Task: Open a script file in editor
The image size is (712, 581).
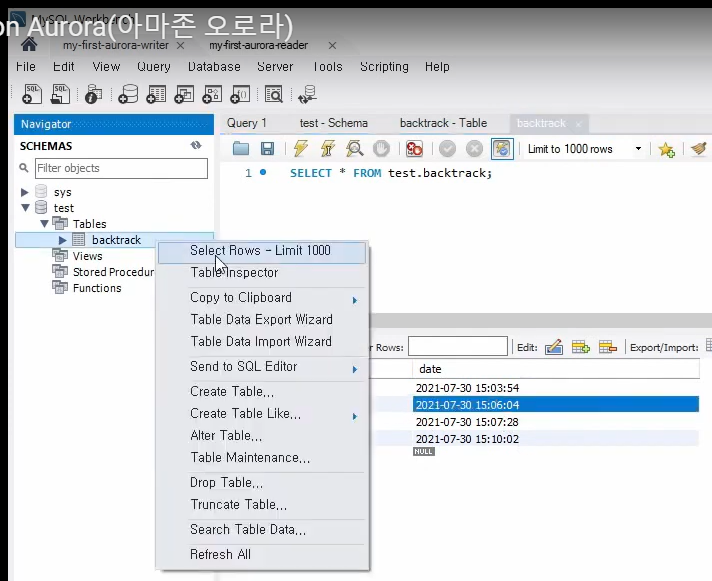Action: click(x=241, y=148)
